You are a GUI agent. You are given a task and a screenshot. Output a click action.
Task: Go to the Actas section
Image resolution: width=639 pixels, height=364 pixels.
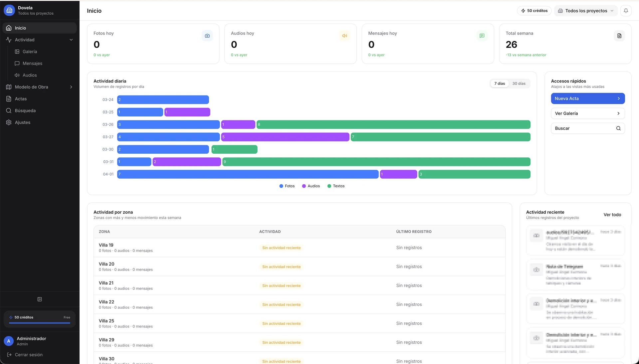[x=21, y=99]
